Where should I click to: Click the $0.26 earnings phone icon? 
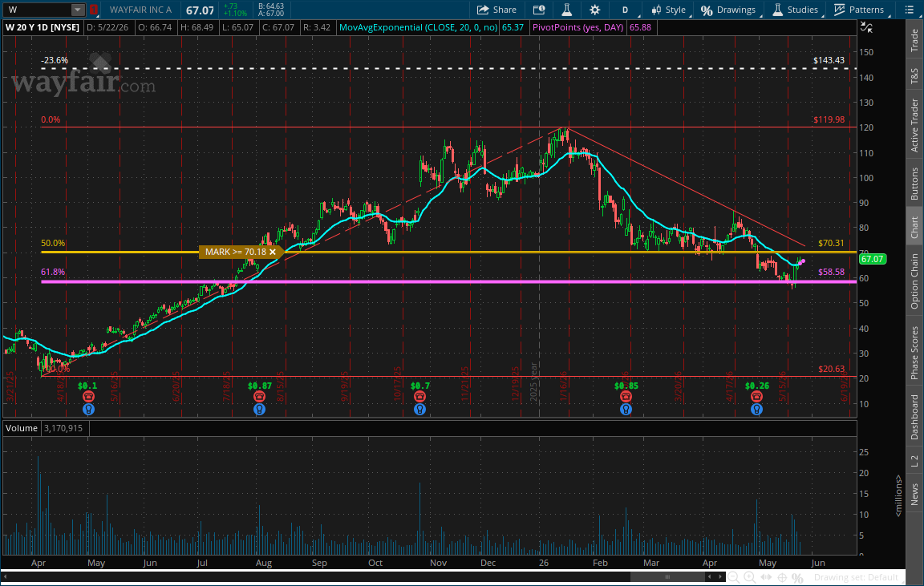click(x=756, y=397)
